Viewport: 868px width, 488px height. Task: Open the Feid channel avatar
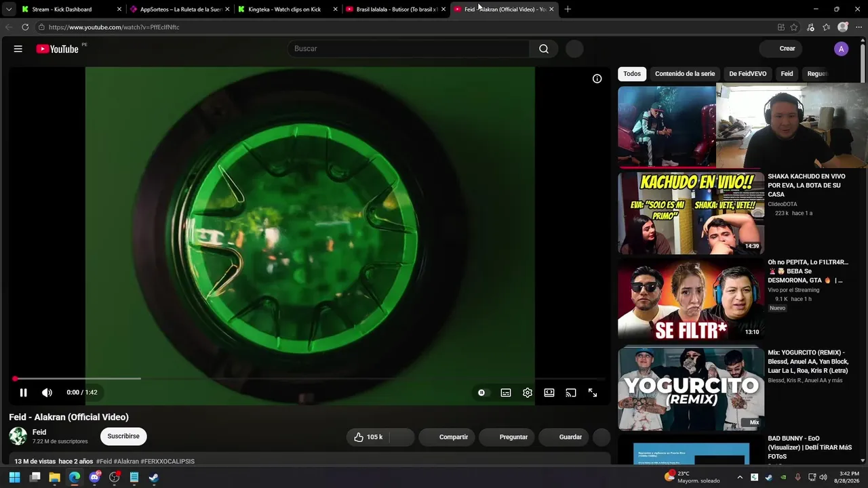(18, 436)
